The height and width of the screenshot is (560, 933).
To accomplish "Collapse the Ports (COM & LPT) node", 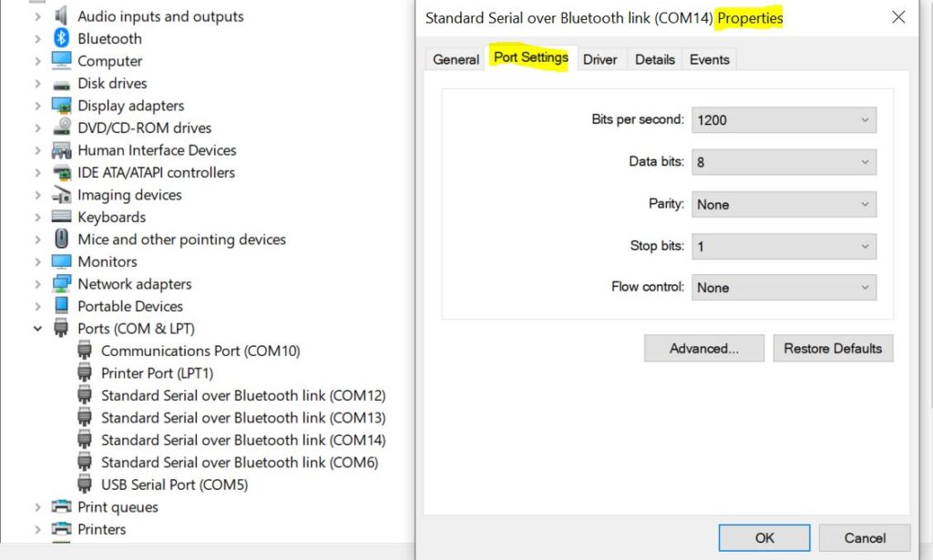I will click(x=37, y=329).
